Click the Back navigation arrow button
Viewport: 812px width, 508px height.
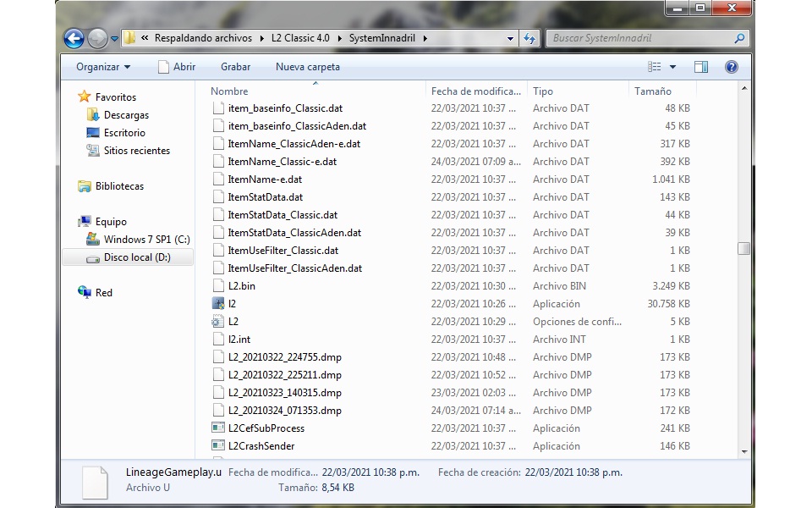coord(74,38)
